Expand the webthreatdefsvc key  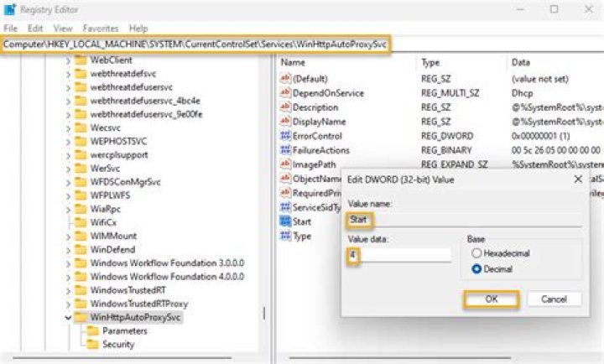pos(68,74)
